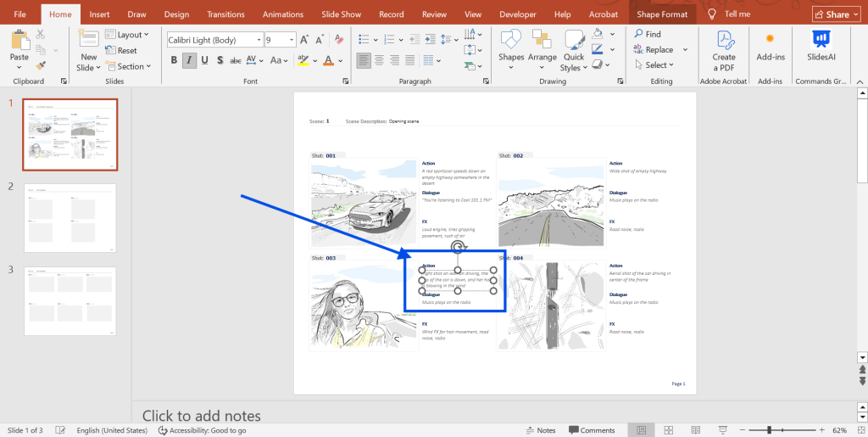
Task: Click the Share button
Action: [x=837, y=14]
